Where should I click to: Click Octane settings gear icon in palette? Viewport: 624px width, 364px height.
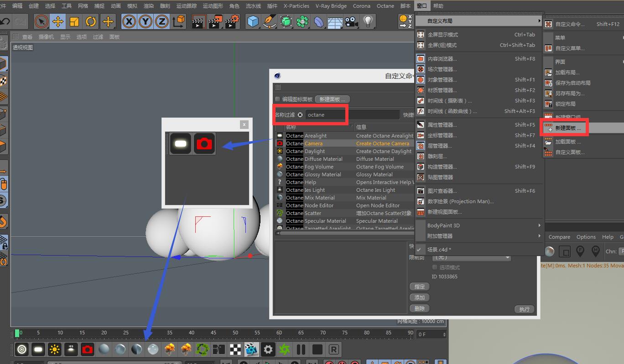pos(268,349)
